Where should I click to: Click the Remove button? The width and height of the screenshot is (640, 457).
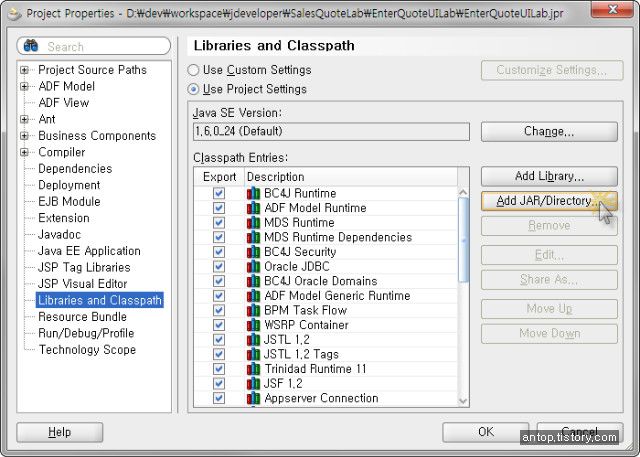(549, 226)
